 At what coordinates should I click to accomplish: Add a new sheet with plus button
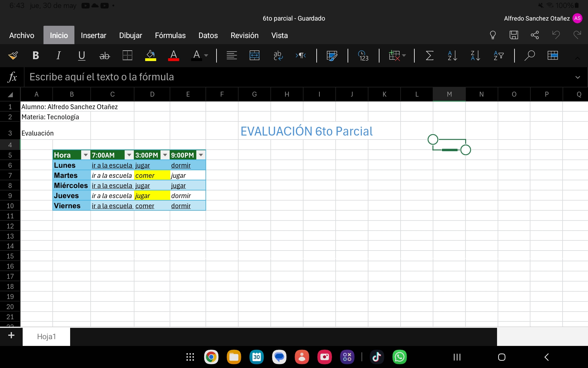pyautogui.click(x=11, y=335)
